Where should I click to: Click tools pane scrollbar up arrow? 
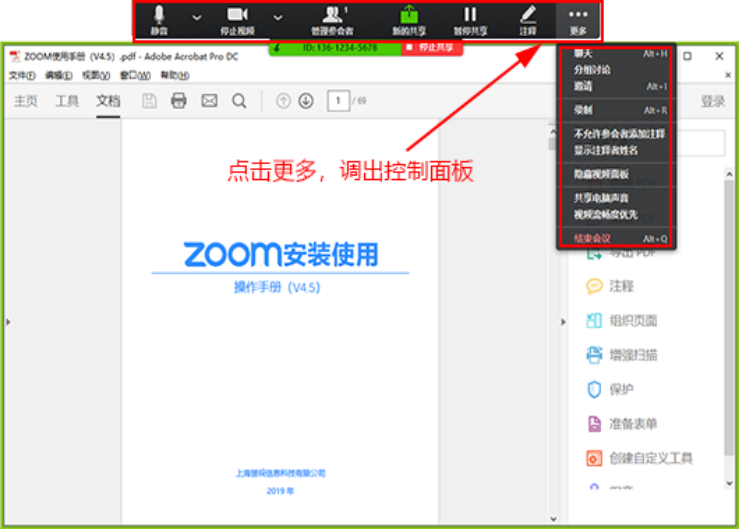tap(729, 174)
